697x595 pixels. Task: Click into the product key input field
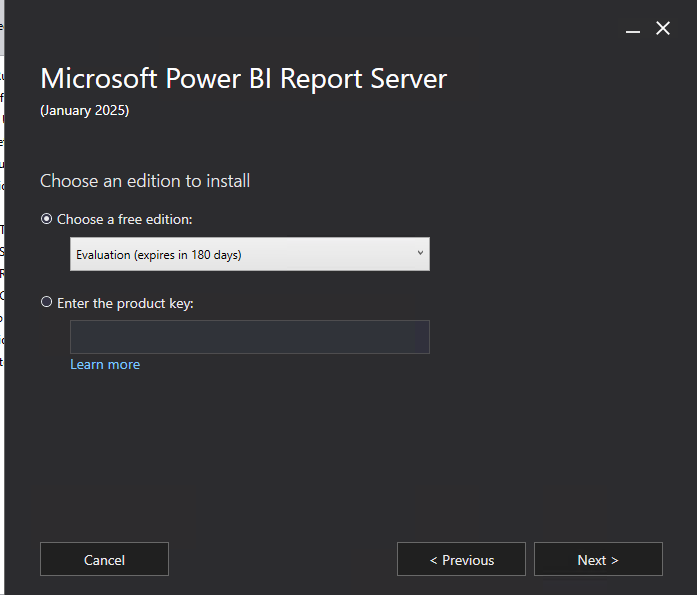coord(250,337)
